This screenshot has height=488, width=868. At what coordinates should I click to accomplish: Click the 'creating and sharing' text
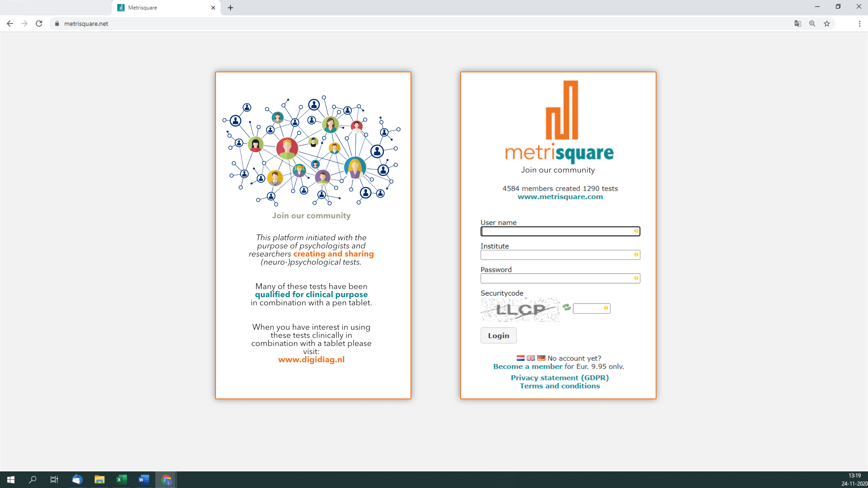(x=333, y=254)
